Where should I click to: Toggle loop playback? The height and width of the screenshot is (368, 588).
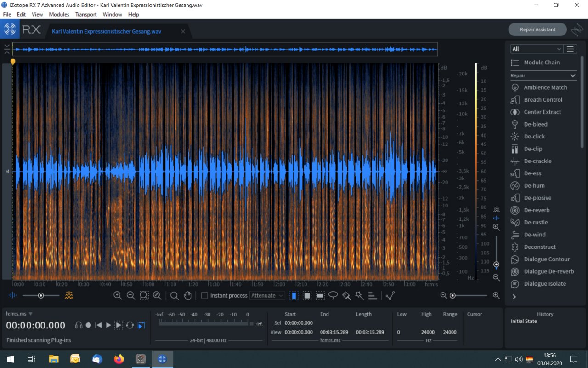tap(130, 325)
